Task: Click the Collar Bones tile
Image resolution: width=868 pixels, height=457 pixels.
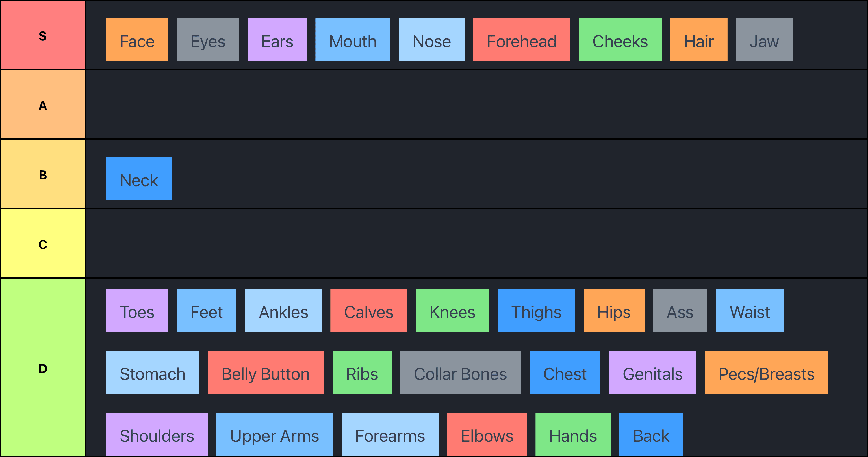Action: [x=460, y=372]
